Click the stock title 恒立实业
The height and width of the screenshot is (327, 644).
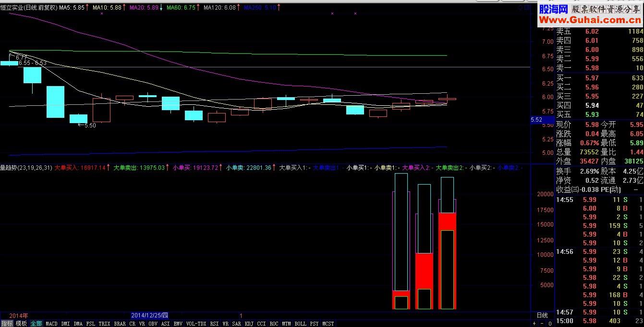point(12,8)
